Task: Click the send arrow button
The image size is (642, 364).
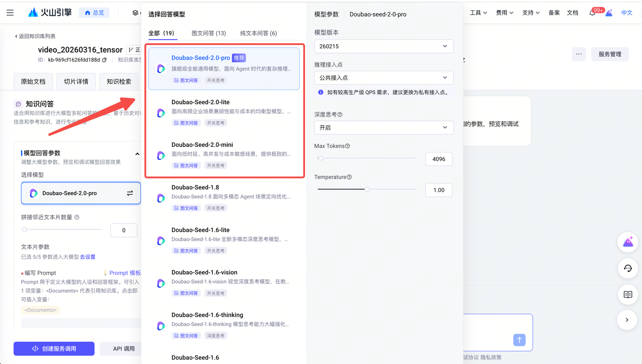Action: pyautogui.click(x=519, y=340)
